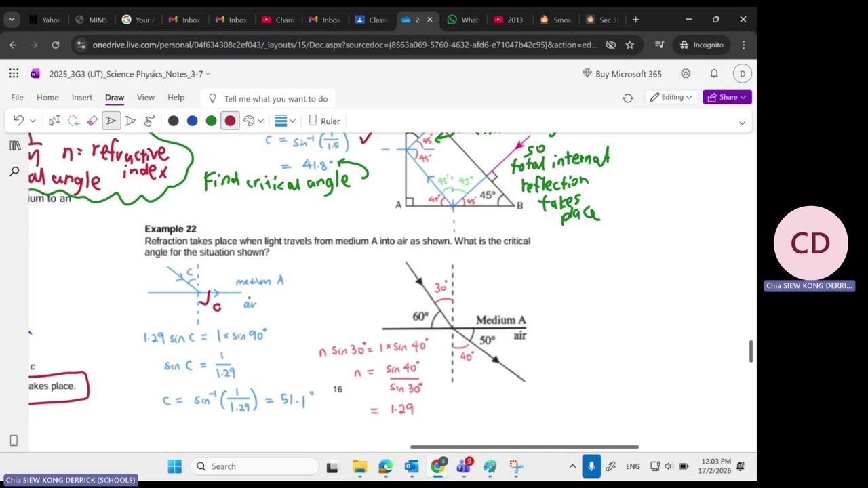Viewport: 868px width, 488px height.
Task: Reload the browser page
Action: pos(56,45)
